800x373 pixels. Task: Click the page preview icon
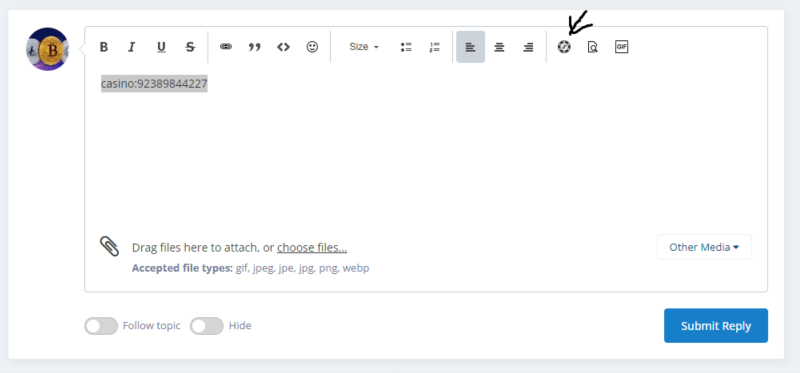(592, 47)
